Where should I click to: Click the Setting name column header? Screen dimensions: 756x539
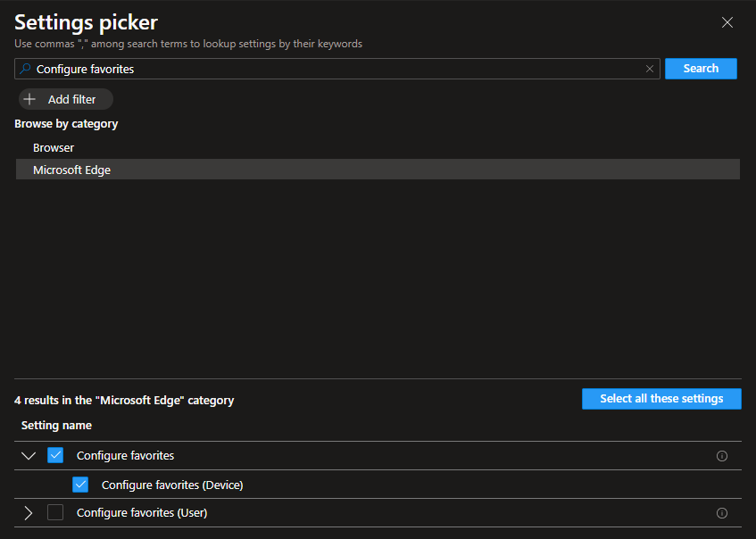(56, 426)
